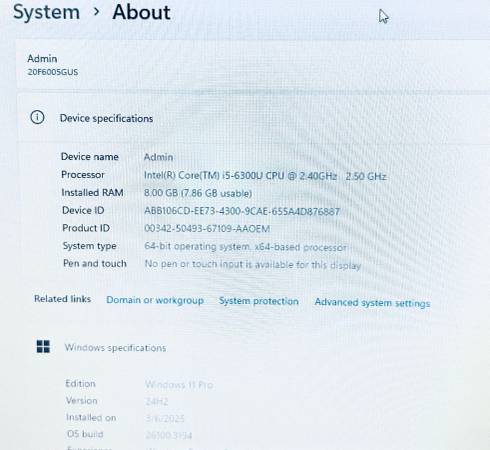Select the Product ID value text

coord(207,229)
